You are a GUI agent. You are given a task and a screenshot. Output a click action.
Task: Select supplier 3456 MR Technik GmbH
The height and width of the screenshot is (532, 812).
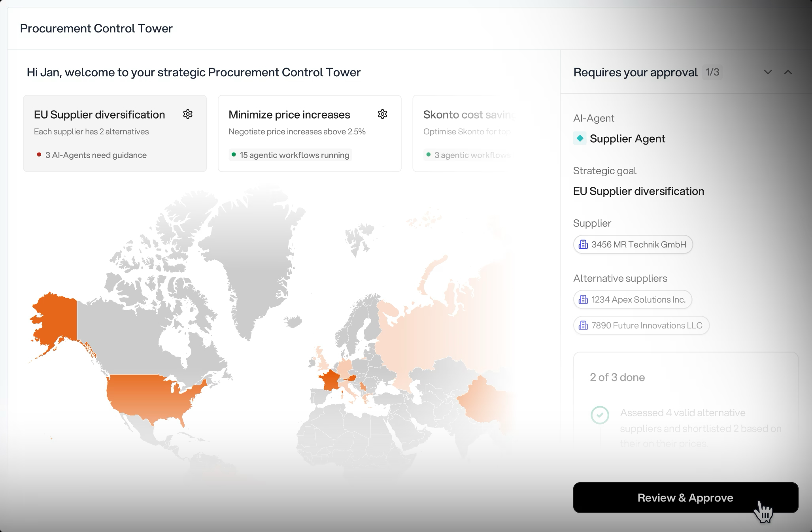click(633, 244)
